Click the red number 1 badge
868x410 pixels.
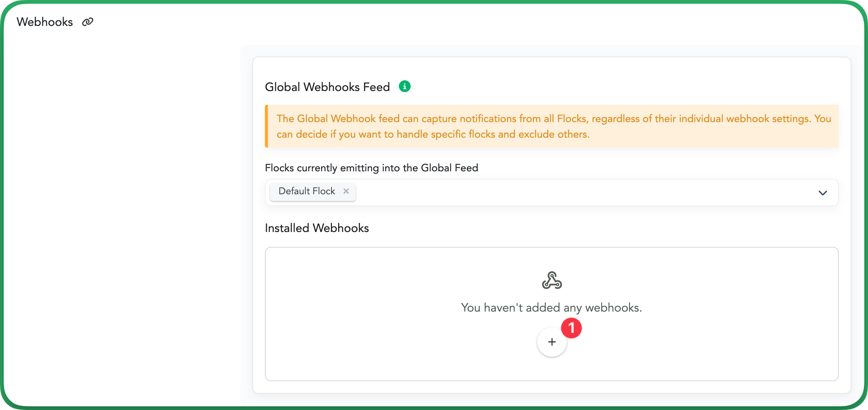571,328
